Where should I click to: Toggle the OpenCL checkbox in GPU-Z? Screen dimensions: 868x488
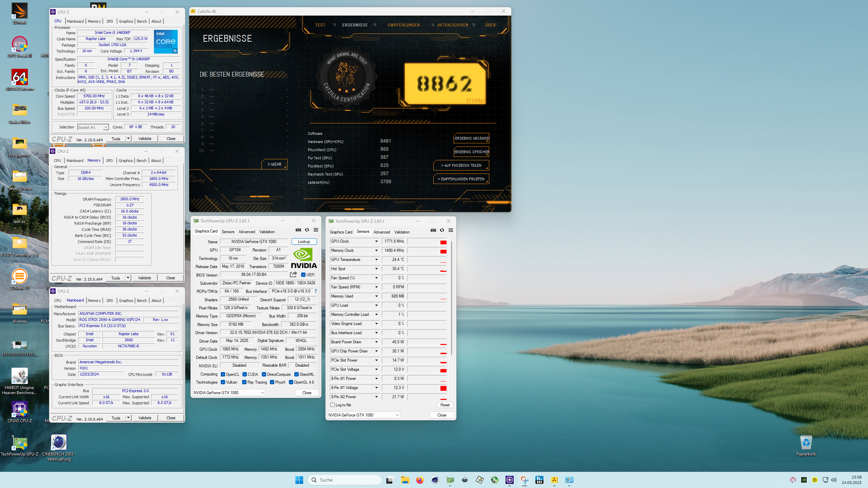223,374
